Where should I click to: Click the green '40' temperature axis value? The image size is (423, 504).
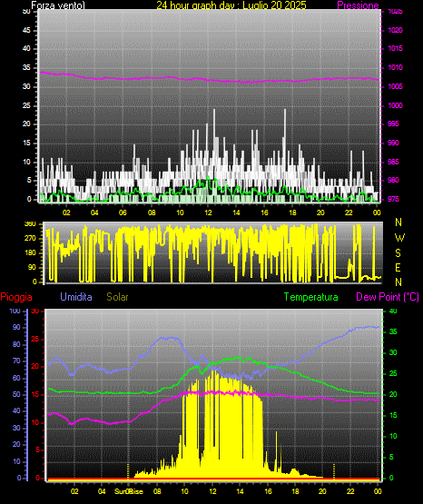(x=393, y=311)
